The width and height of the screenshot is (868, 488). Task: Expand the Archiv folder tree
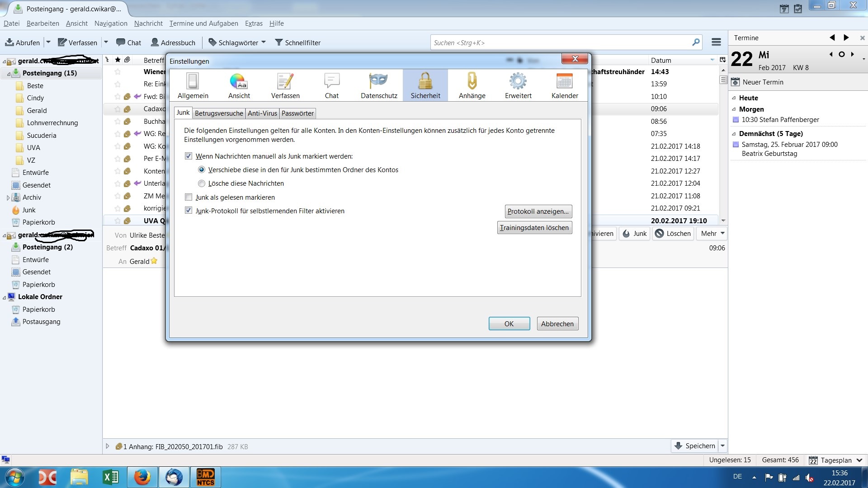pos(8,197)
